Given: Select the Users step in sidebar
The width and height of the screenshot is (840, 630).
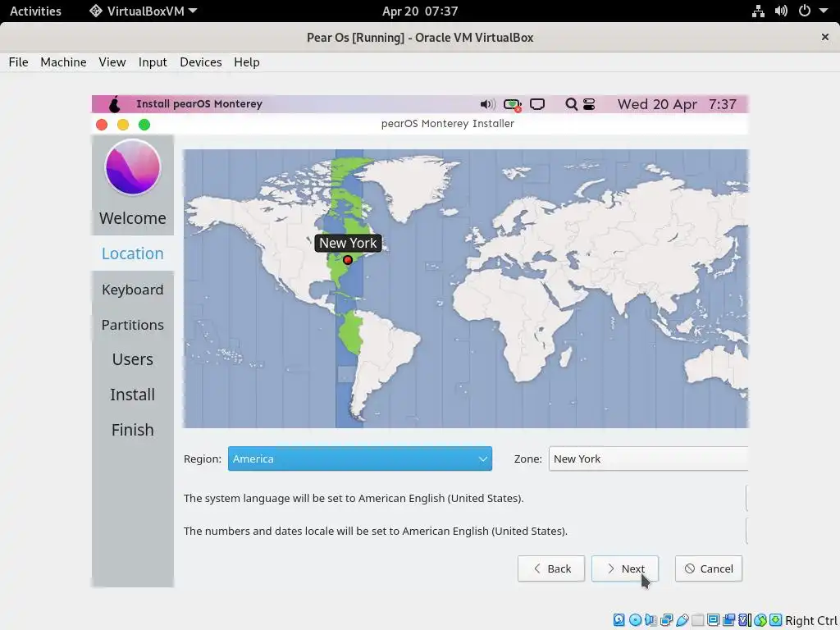Looking at the screenshot, I should pyautogui.click(x=133, y=359).
